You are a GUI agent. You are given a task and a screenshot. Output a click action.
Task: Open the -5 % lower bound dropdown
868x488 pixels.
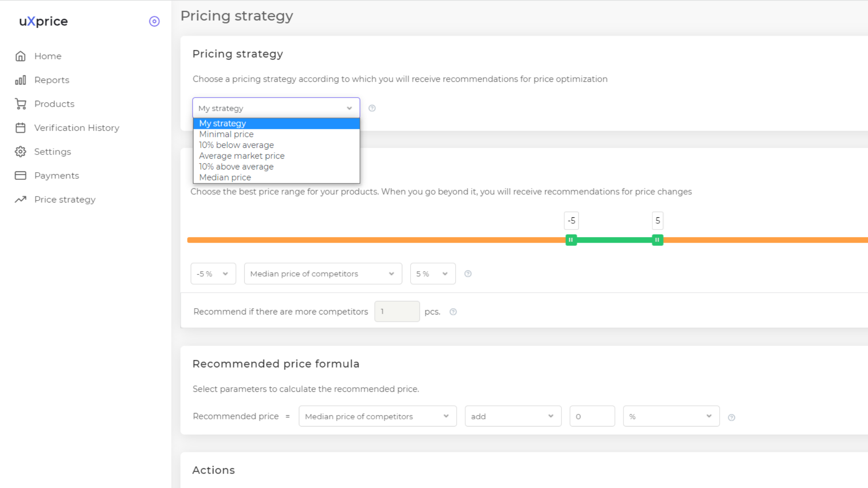(x=213, y=274)
